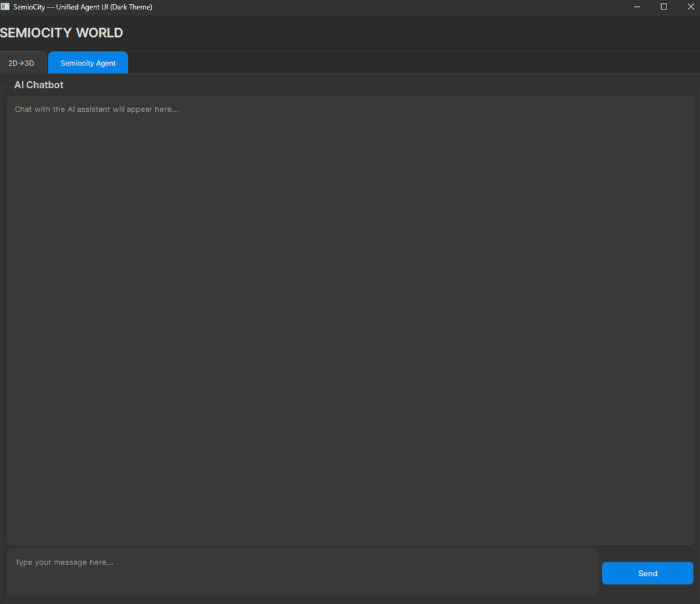The width and height of the screenshot is (700, 604).
Task: Switch to the 2D→3D tab
Action: tap(21, 63)
